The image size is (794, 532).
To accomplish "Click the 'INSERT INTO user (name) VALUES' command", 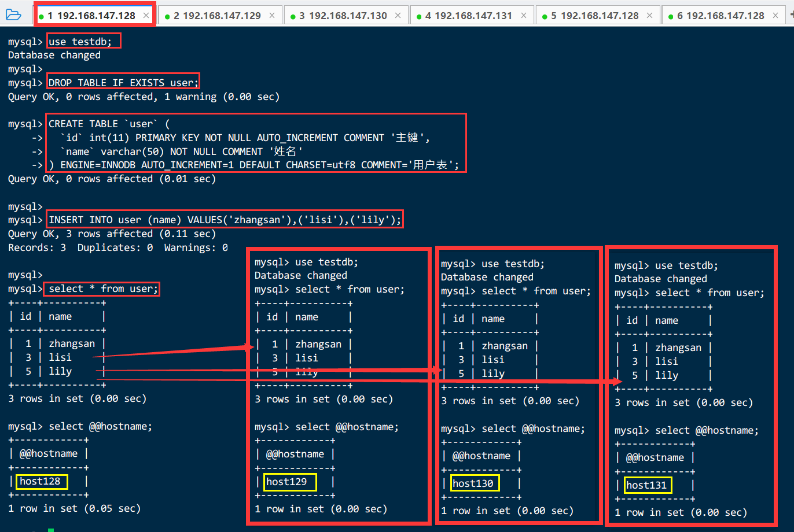I will 225,220.
